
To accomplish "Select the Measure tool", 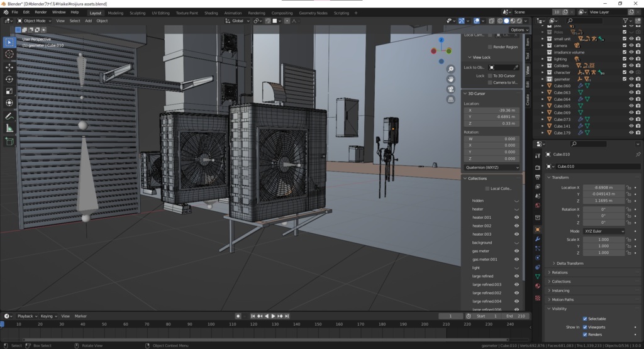I will [x=9, y=128].
